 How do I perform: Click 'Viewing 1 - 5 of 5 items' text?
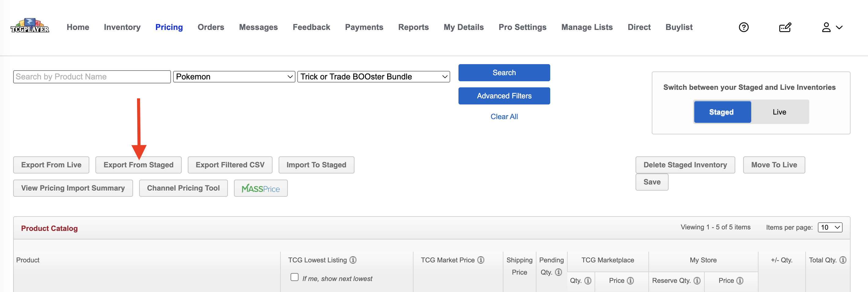pos(715,227)
